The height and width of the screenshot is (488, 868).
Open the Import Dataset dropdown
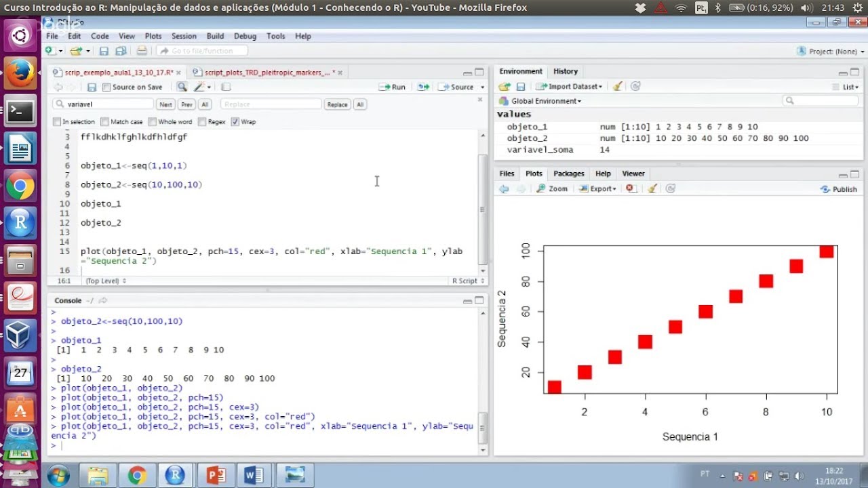[568, 87]
